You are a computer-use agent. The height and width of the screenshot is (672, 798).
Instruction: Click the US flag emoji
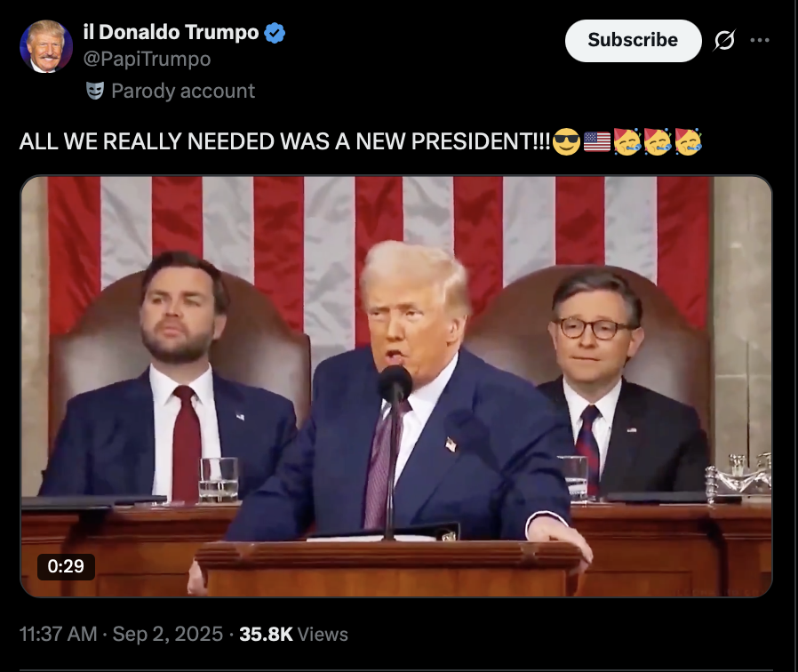tap(597, 141)
